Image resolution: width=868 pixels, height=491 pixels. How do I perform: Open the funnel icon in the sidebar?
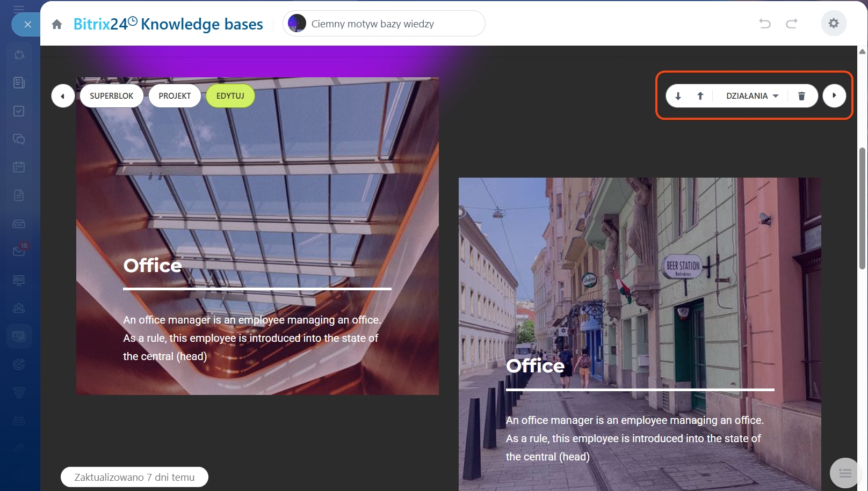pyautogui.click(x=19, y=392)
